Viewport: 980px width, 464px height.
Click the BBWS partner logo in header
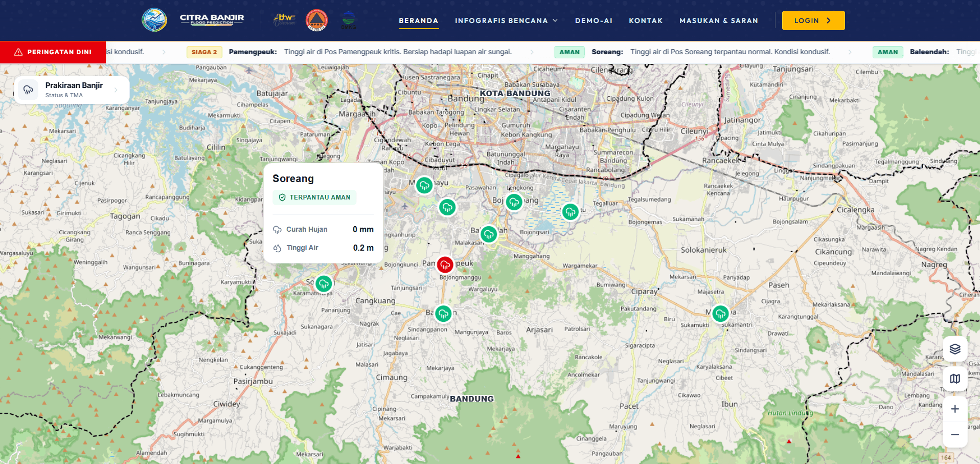pyautogui.click(x=284, y=20)
